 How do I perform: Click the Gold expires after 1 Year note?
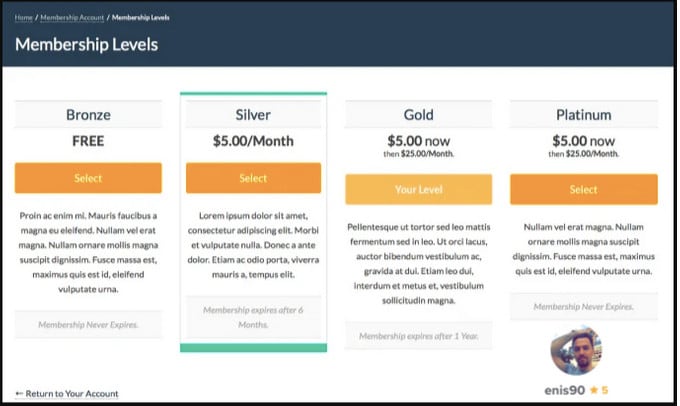(418, 336)
